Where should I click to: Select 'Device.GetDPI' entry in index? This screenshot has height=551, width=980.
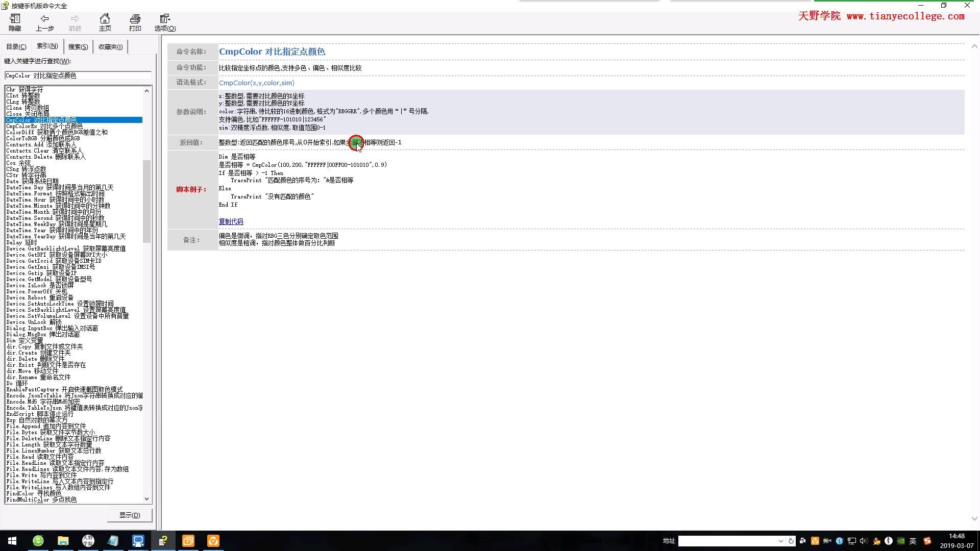57,255
